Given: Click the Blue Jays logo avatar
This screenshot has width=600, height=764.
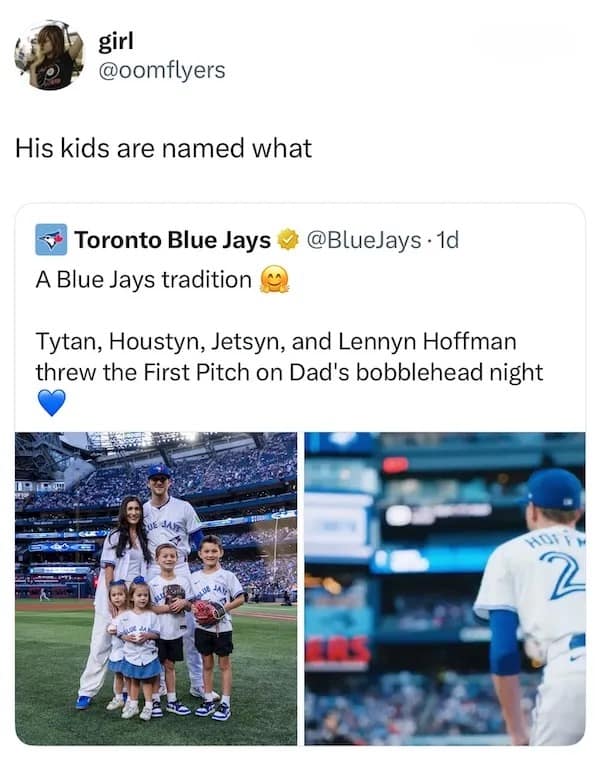Looking at the screenshot, I should tap(51, 240).
